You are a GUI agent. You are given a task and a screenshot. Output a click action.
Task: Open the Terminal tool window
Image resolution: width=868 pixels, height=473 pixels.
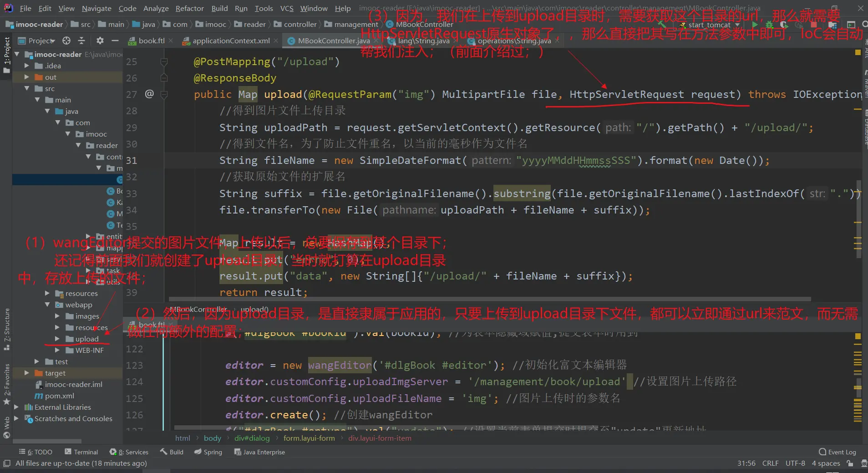pos(81,452)
